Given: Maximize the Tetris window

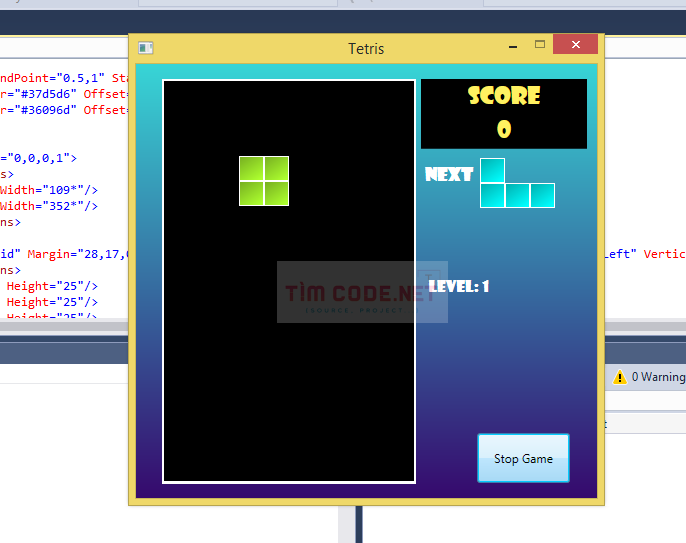Looking at the screenshot, I should (x=540, y=44).
